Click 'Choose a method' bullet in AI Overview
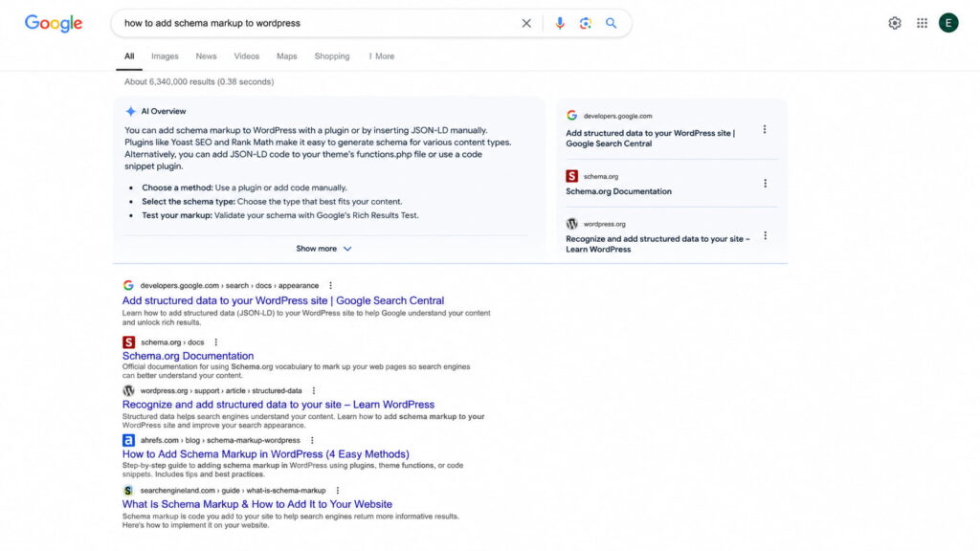The width and height of the screenshot is (980, 551). pos(244,187)
